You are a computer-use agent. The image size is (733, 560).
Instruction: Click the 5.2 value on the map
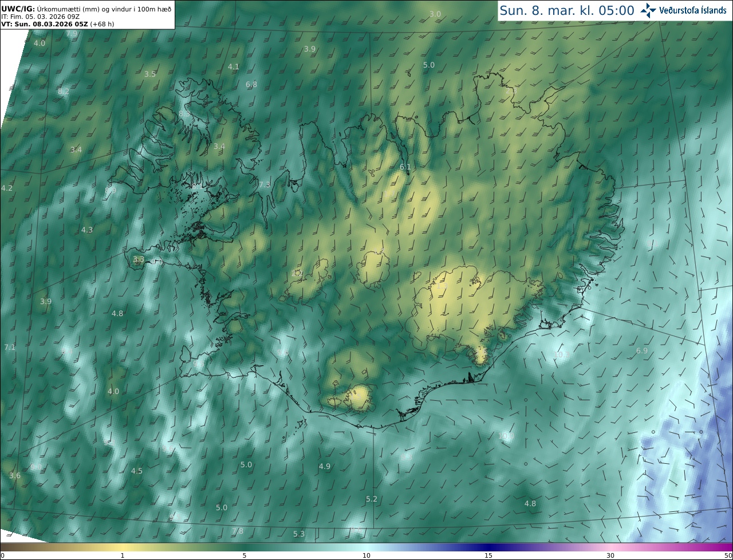372,499
